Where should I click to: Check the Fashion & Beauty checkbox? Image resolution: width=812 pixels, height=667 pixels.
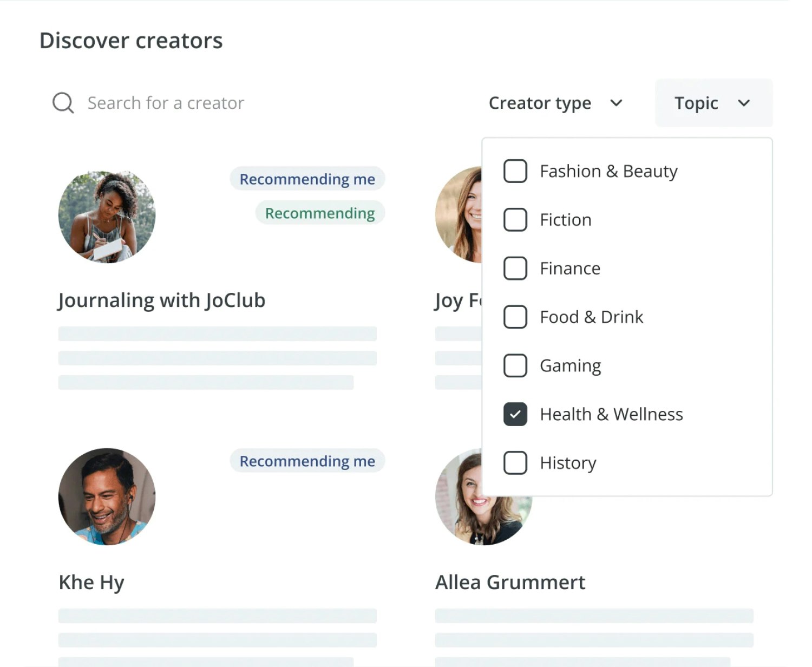click(x=515, y=171)
